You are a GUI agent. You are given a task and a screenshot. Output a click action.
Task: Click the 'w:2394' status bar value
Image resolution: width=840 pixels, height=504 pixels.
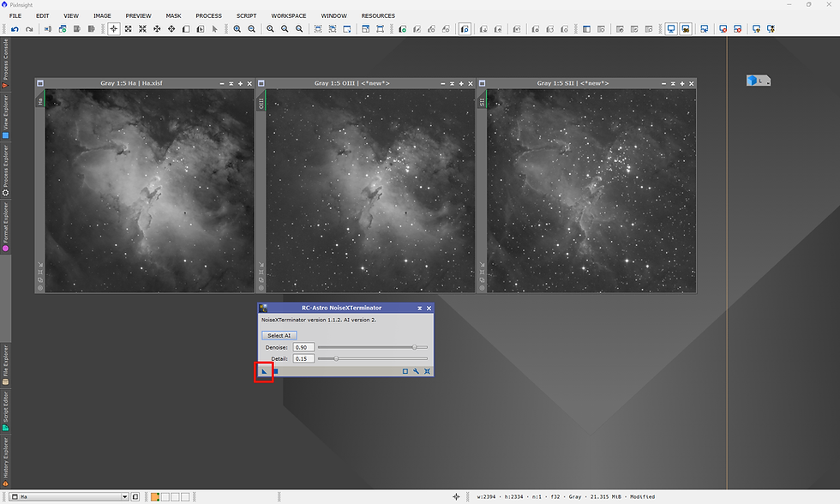tap(487, 496)
